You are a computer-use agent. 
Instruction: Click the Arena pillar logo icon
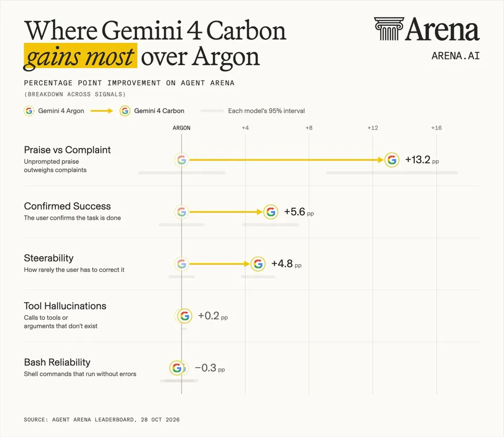pos(389,28)
